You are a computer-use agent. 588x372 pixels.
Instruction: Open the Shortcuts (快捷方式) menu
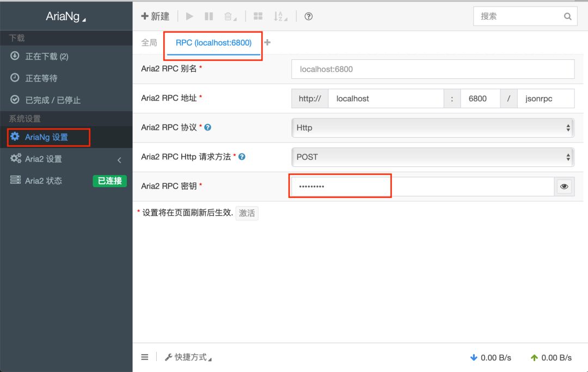pos(188,357)
